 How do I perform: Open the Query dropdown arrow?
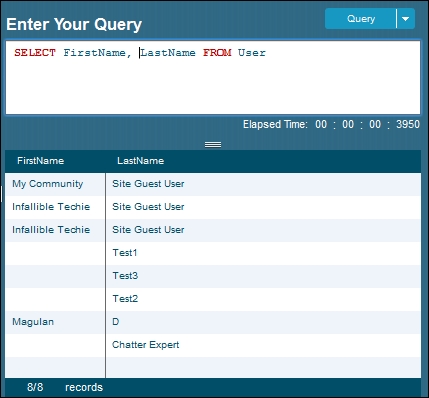(x=406, y=19)
